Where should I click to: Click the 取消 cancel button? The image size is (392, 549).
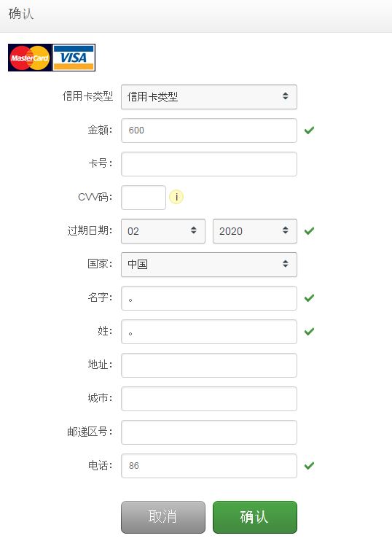pos(163,517)
